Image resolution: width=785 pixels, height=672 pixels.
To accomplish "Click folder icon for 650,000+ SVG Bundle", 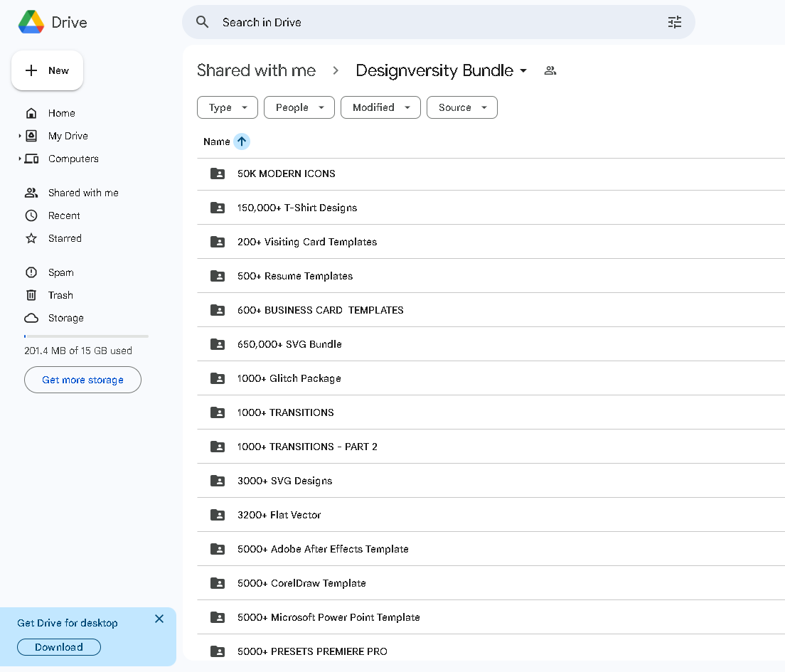I will pos(218,344).
